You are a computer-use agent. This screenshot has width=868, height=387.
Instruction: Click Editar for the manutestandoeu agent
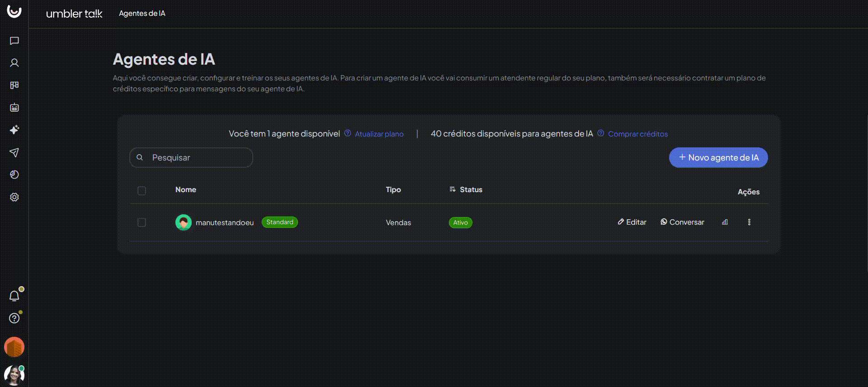[632, 222]
